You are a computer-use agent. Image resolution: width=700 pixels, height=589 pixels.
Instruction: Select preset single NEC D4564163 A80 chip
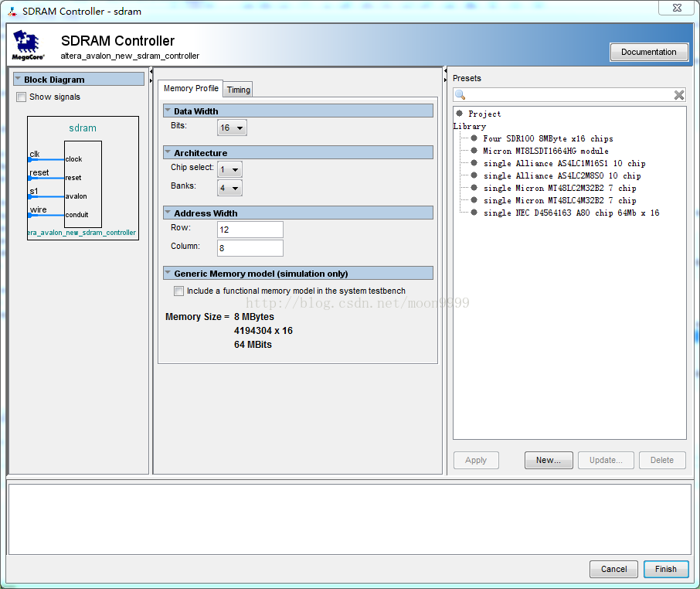(571, 213)
